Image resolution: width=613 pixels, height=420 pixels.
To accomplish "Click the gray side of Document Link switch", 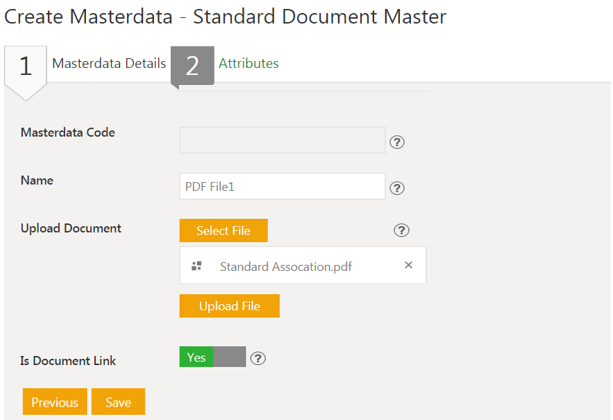I will point(230,357).
